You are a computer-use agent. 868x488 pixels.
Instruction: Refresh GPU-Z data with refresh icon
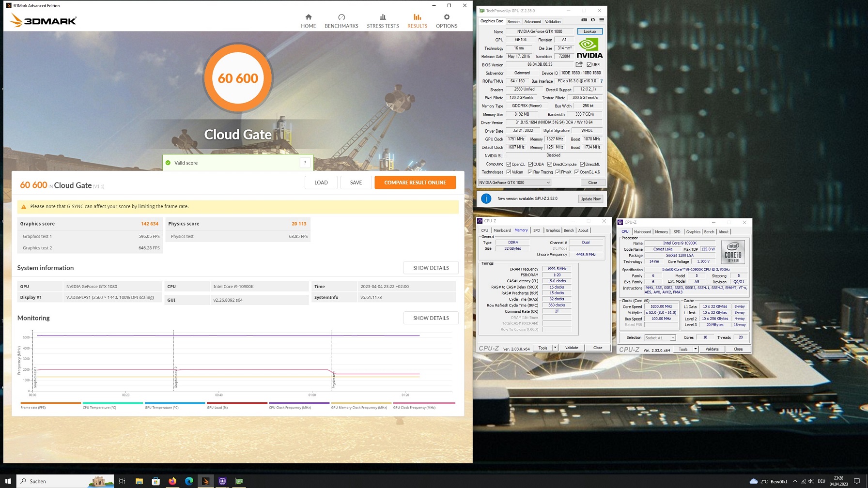pos(593,20)
